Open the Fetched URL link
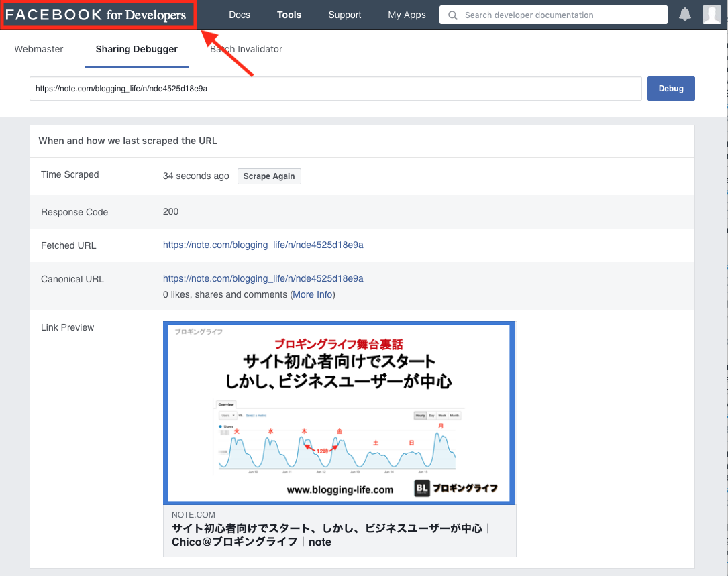This screenshot has width=728, height=576. (x=263, y=245)
